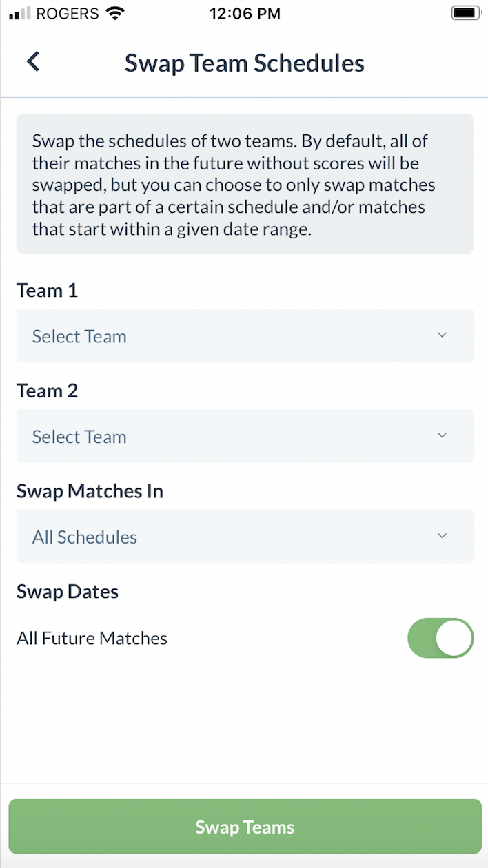
Task: Click the Swap Matches In label
Action: pos(90,491)
